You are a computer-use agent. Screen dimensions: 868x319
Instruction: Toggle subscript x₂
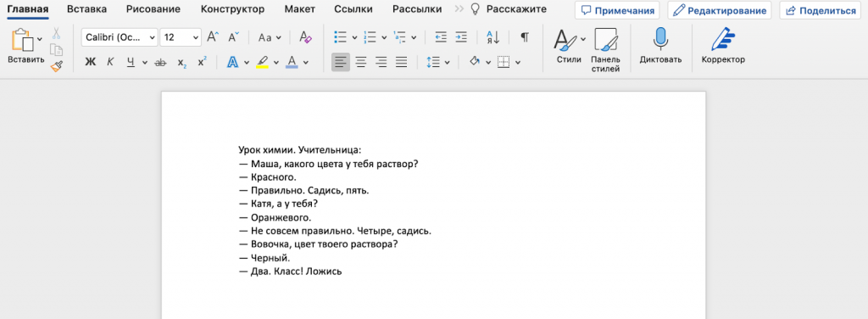[x=181, y=63]
